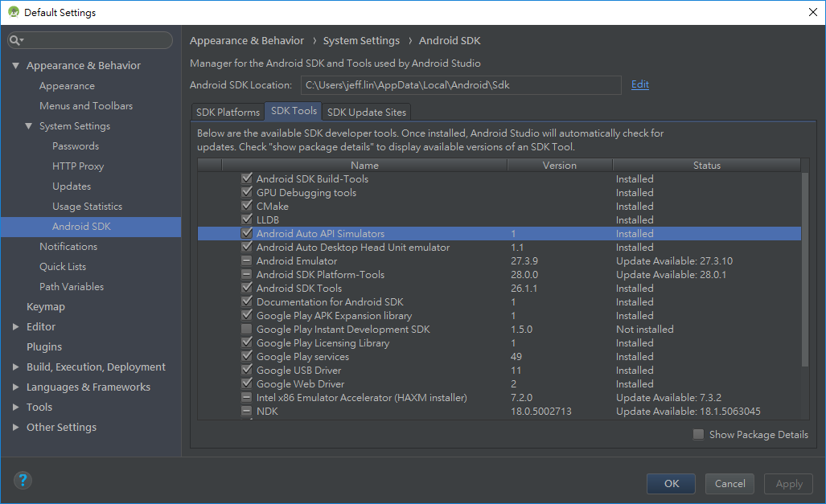The height and width of the screenshot is (504, 826).
Task: Select Documentation for Android SDK row
Action: click(x=499, y=301)
